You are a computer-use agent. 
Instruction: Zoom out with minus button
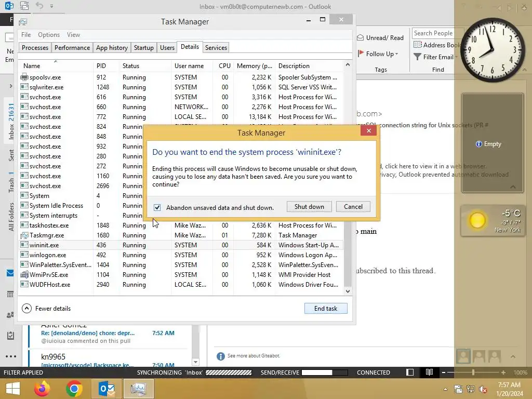(444, 372)
